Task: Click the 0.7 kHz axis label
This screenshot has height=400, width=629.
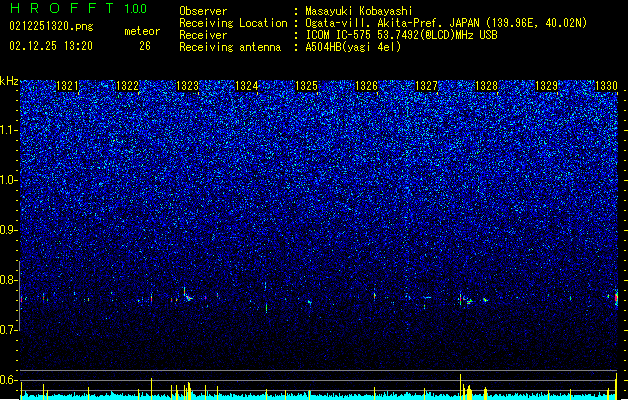Action: coord(8,330)
